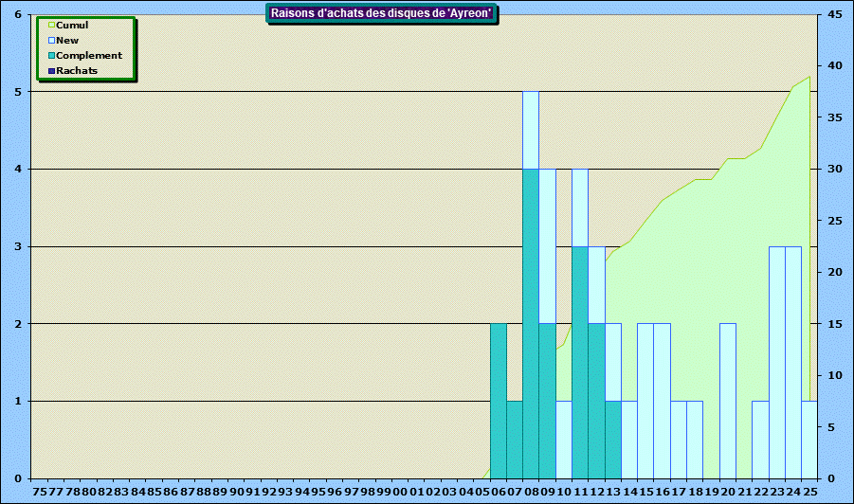Select the New bar for year 23
This screenshot has height=504, width=854.
[777, 360]
